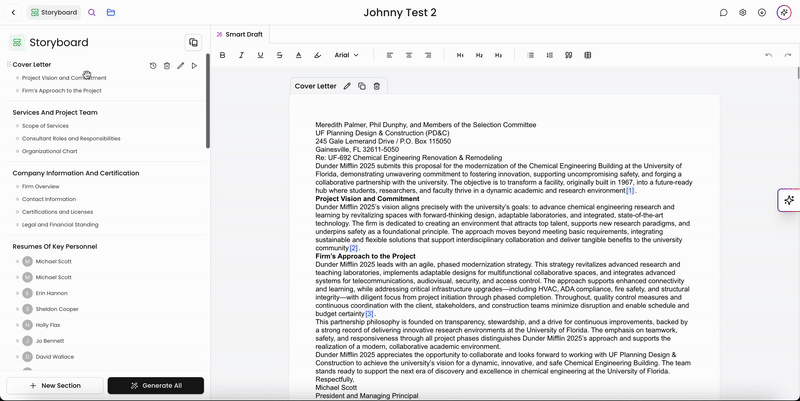Run Cover Letter section with play icon
Viewport: 800px width, 401px height.
(194, 66)
